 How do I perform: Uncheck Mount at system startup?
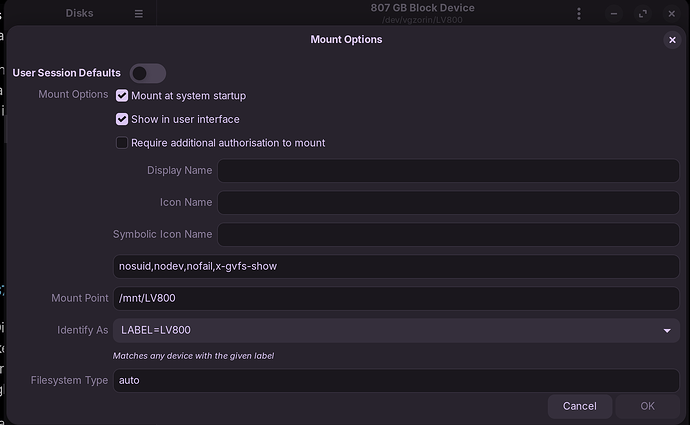(122, 96)
